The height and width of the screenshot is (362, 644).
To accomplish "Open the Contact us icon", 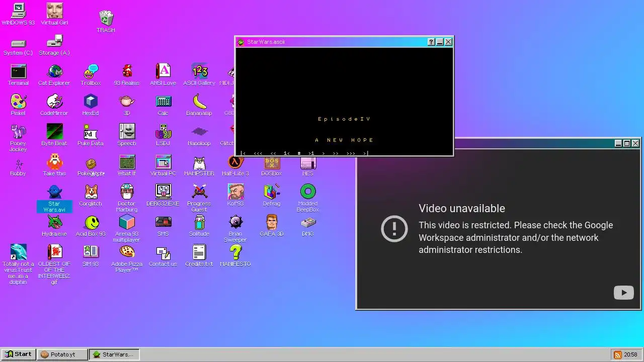I will pos(163,256).
